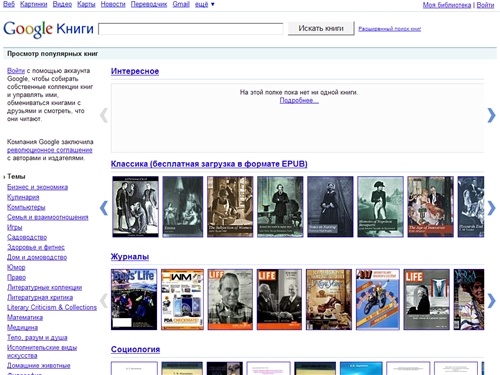The width and height of the screenshot is (500, 375).
Task: Select the Компьютеры topic
Action: [x=26, y=207]
